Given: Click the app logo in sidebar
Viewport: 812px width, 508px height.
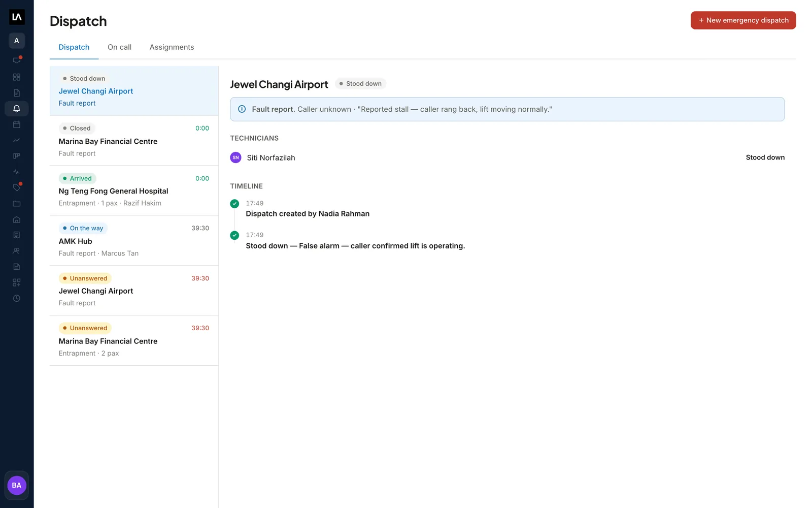Looking at the screenshot, I should click(x=17, y=17).
